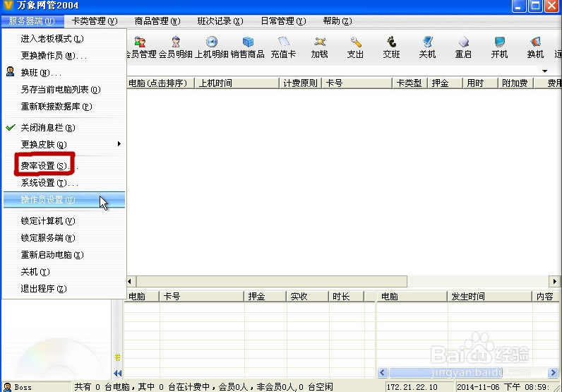Open the 充值卡 toolbar icon
Image resolution: width=562 pixels, height=392 pixels.
pyautogui.click(x=284, y=47)
